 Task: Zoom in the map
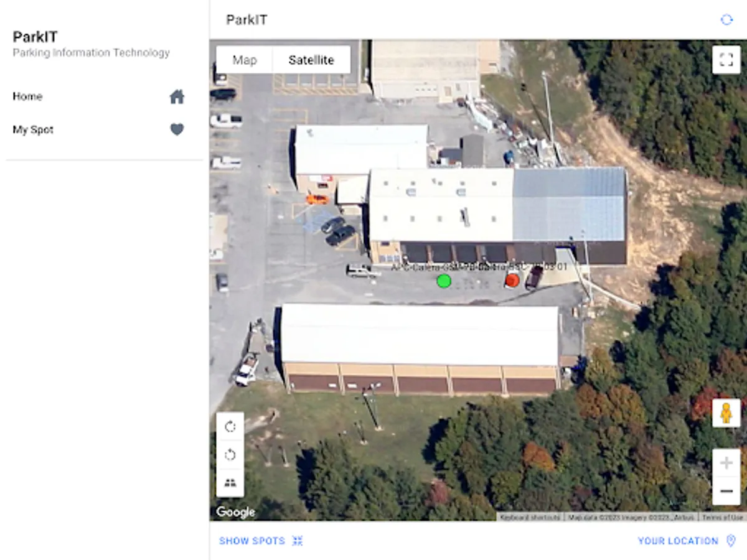pos(726,463)
